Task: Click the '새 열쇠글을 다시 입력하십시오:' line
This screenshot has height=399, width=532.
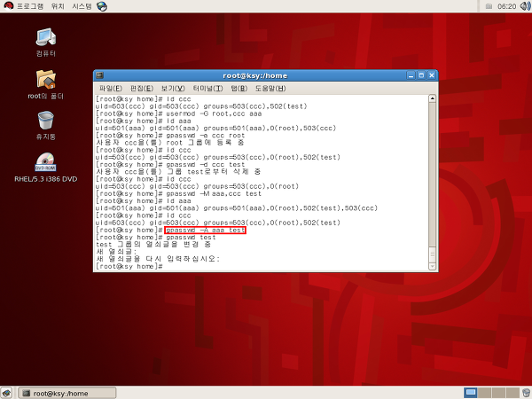Action: [x=158, y=259]
